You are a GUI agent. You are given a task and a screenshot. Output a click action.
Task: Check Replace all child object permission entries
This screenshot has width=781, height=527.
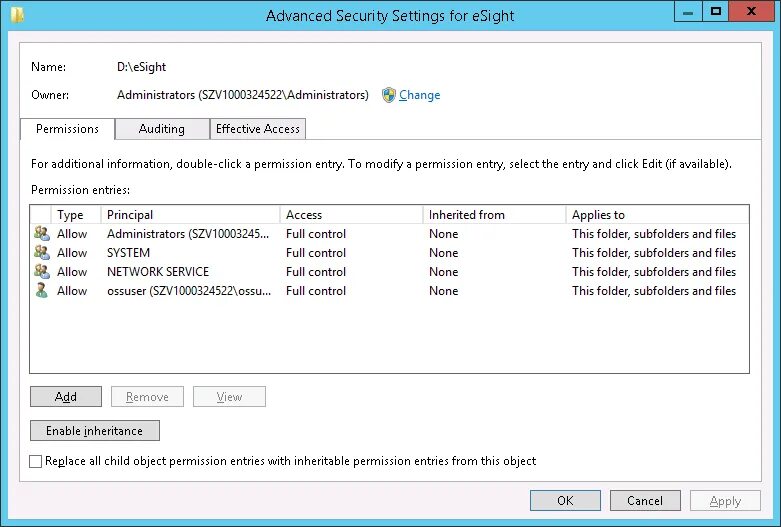pos(37,462)
